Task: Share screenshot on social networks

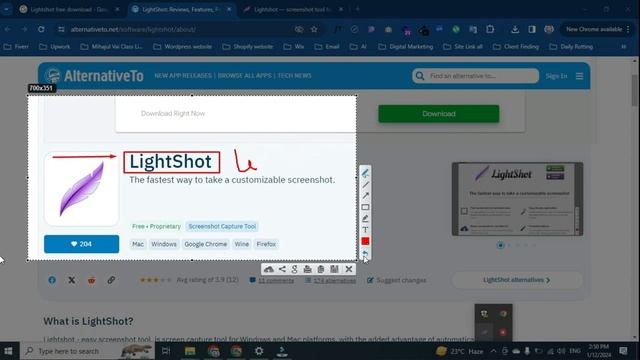Action: pyautogui.click(x=282, y=269)
